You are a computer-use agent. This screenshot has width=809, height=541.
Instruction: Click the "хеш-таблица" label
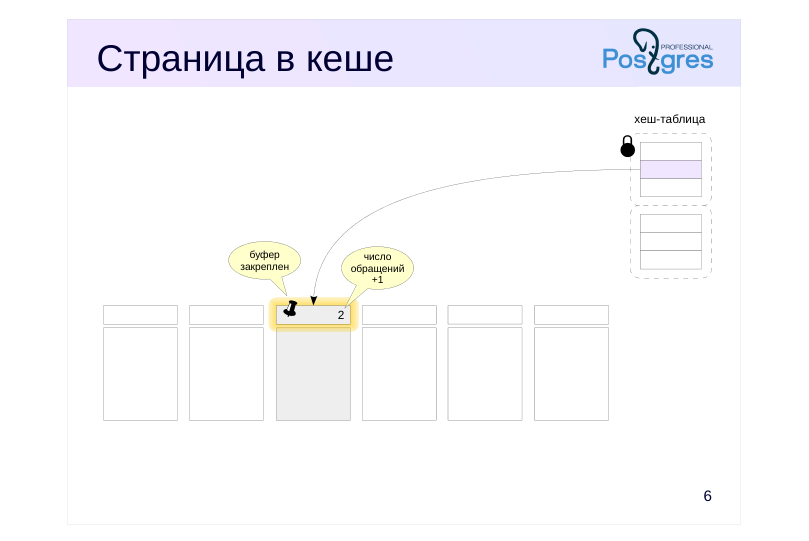tap(670, 119)
